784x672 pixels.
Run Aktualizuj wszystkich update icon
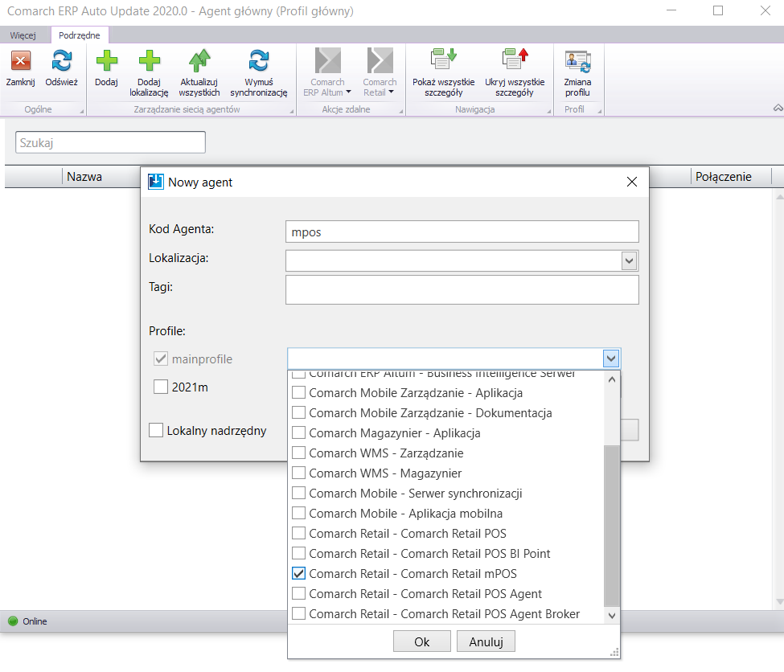click(x=199, y=62)
